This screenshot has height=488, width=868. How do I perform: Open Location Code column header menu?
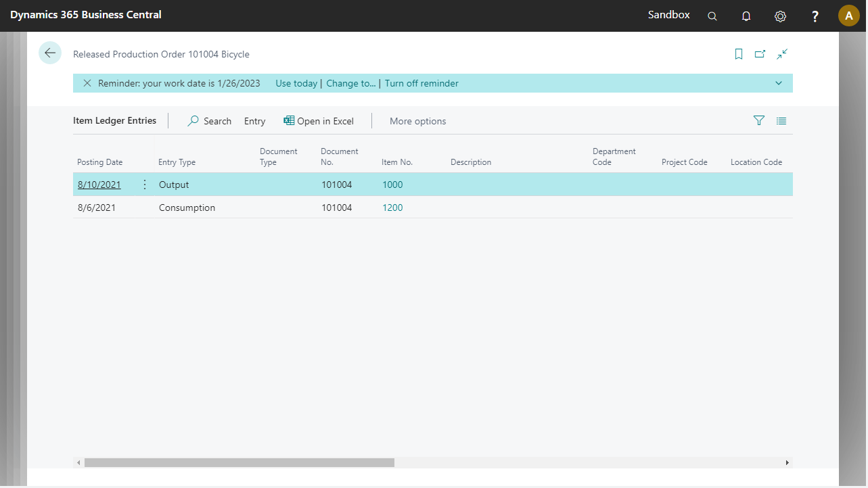756,162
